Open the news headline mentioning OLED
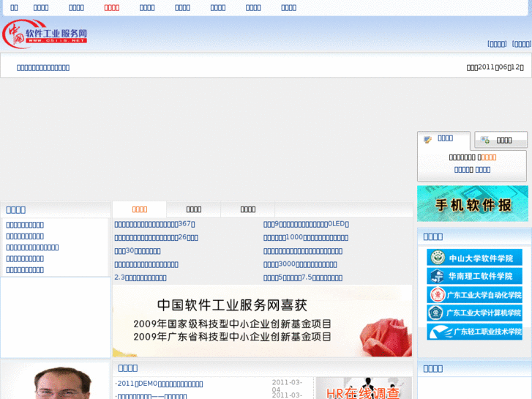This screenshot has height=399, width=532. tap(306, 224)
